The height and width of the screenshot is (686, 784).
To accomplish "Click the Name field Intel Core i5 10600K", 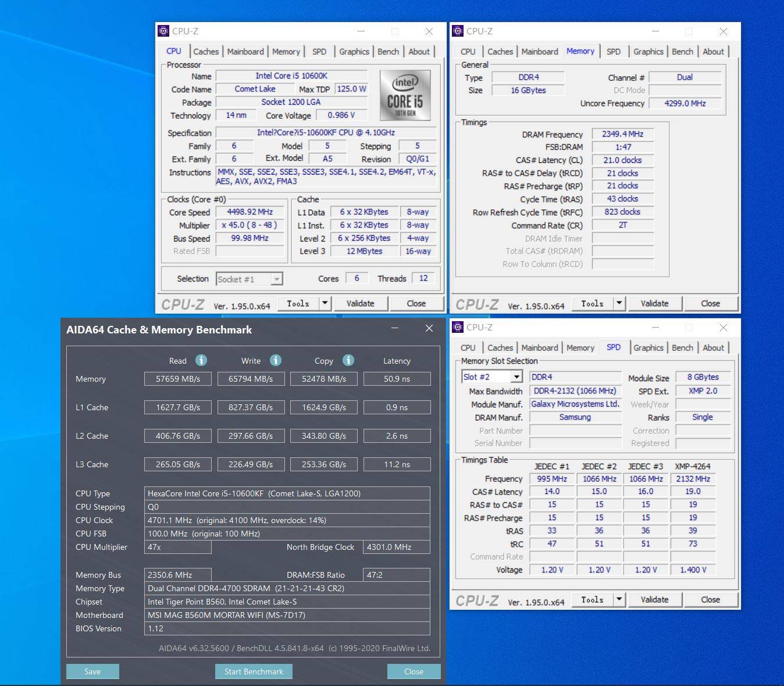I will coord(291,76).
